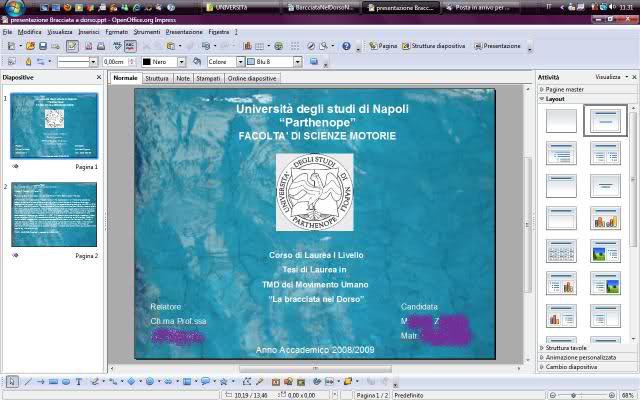Select the Block Arrows tool
Image resolution: width=640 pixels, height=400 pixels.
pos(168,382)
